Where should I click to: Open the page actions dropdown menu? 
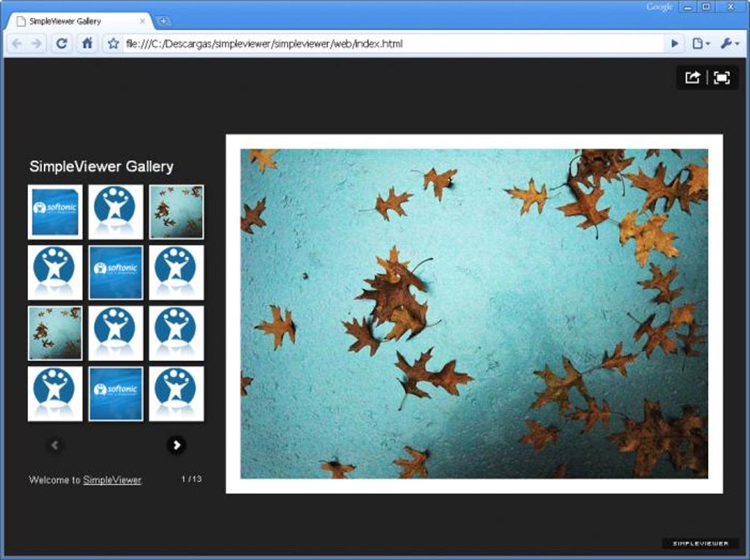699,43
